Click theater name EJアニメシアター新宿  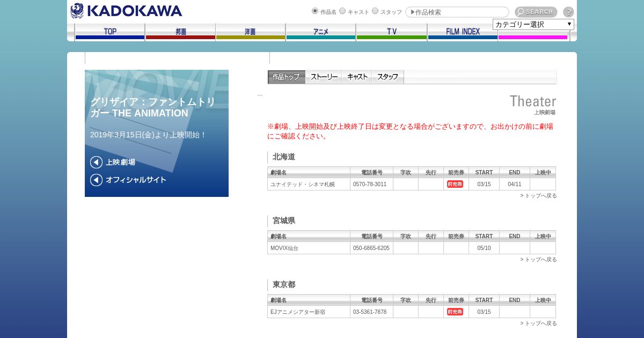[x=298, y=312]
